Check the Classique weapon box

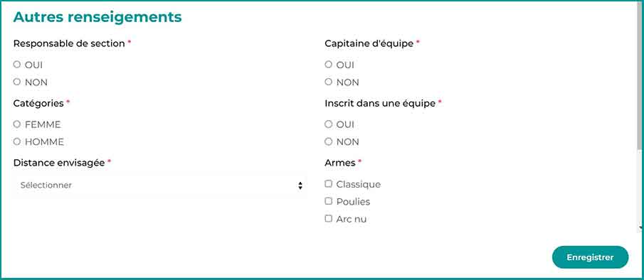[328, 183]
